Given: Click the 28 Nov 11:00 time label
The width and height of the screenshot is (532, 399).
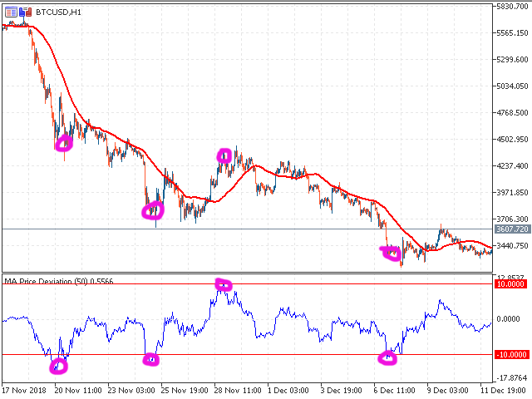Looking at the screenshot, I should coord(238,390).
